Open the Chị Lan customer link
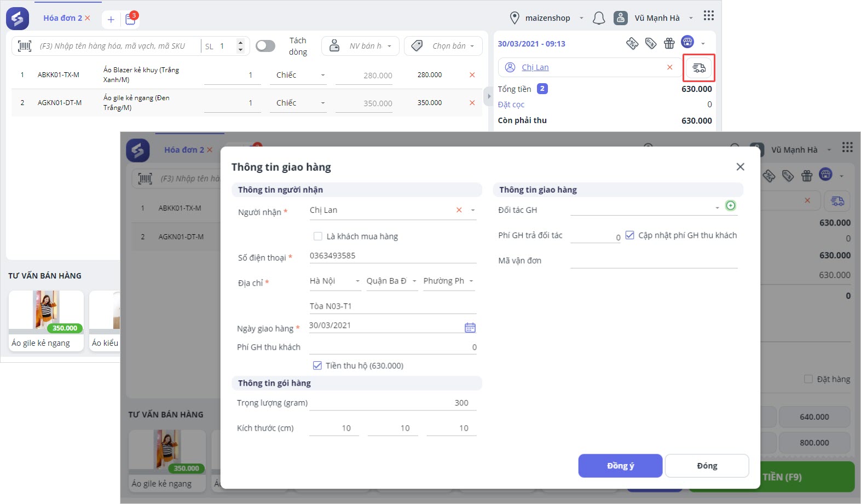The image size is (861, 504). (535, 67)
